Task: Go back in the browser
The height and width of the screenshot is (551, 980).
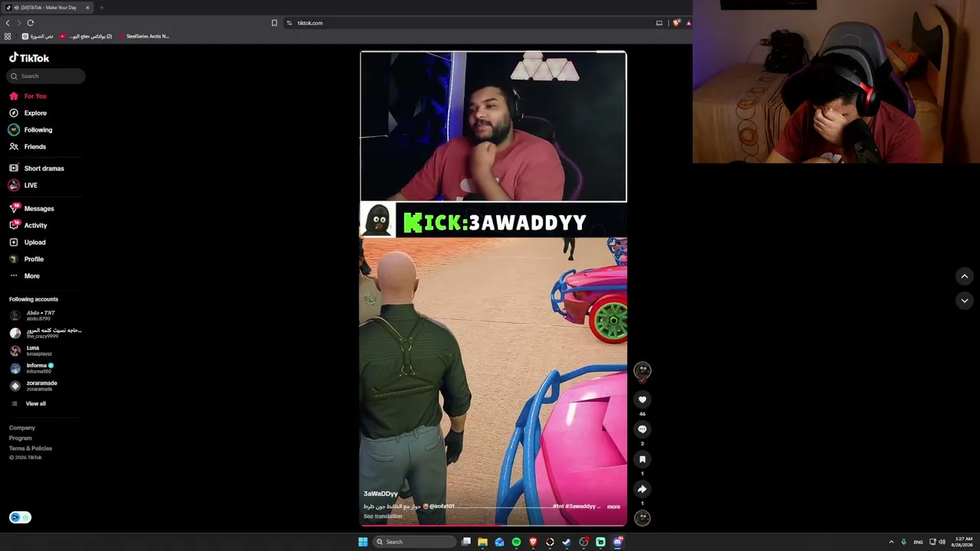Action: tap(8, 23)
